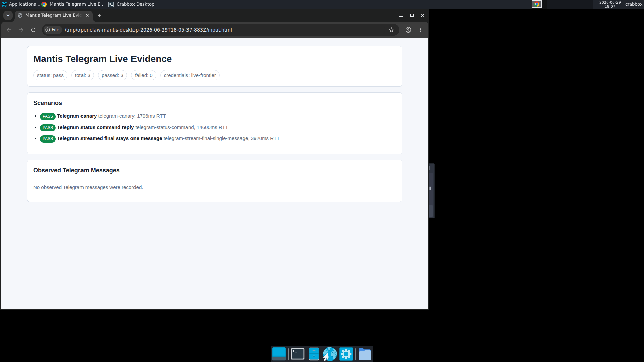644x362 pixels.
Task: Switch to Mantis Telegram Live taskbar window
Action: click(x=73, y=4)
